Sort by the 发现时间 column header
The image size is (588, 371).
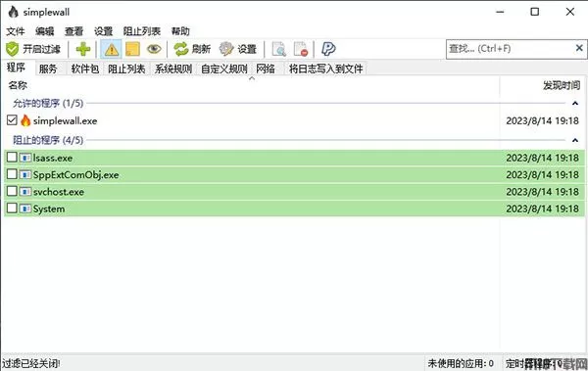click(x=562, y=85)
